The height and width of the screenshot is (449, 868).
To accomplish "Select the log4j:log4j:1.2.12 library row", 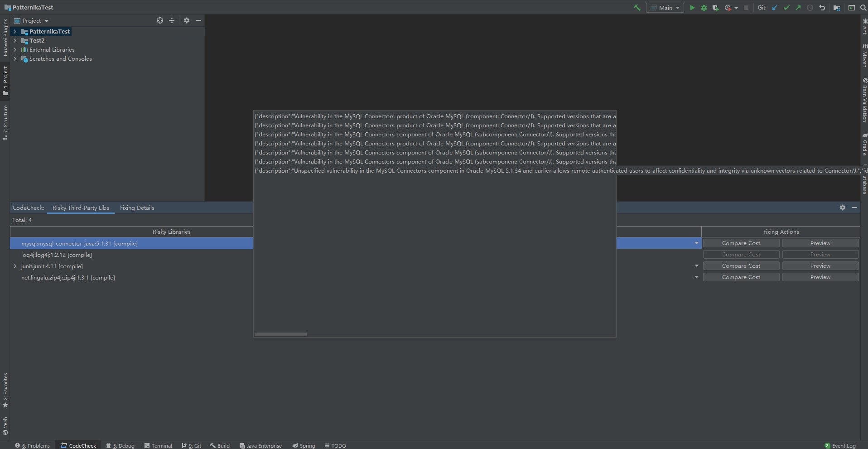I will point(56,255).
